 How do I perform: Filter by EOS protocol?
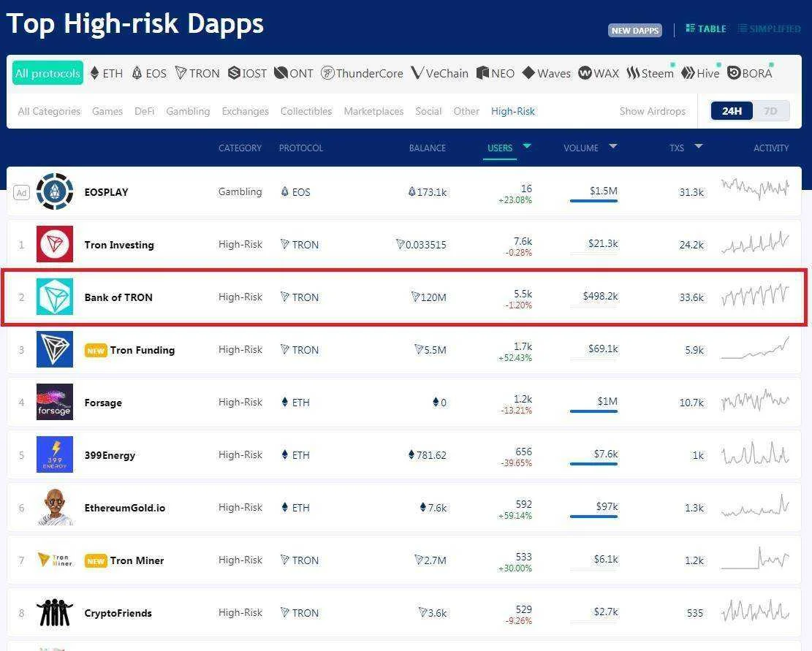tap(149, 74)
